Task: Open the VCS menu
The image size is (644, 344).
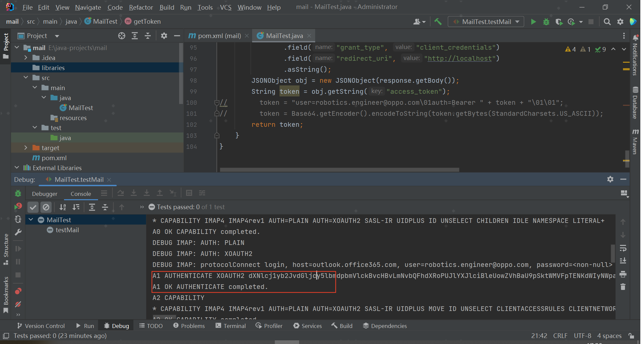Action: (225, 7)
